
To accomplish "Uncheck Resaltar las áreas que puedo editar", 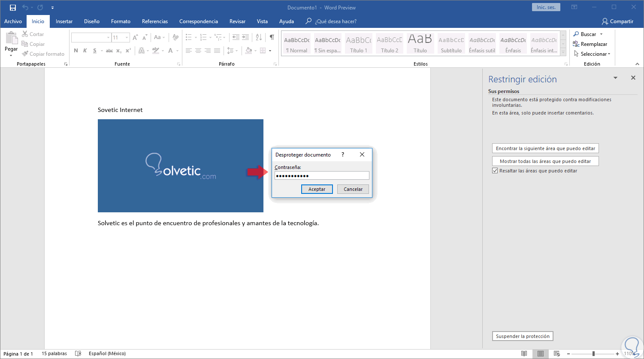I will [x=495, y=171].
